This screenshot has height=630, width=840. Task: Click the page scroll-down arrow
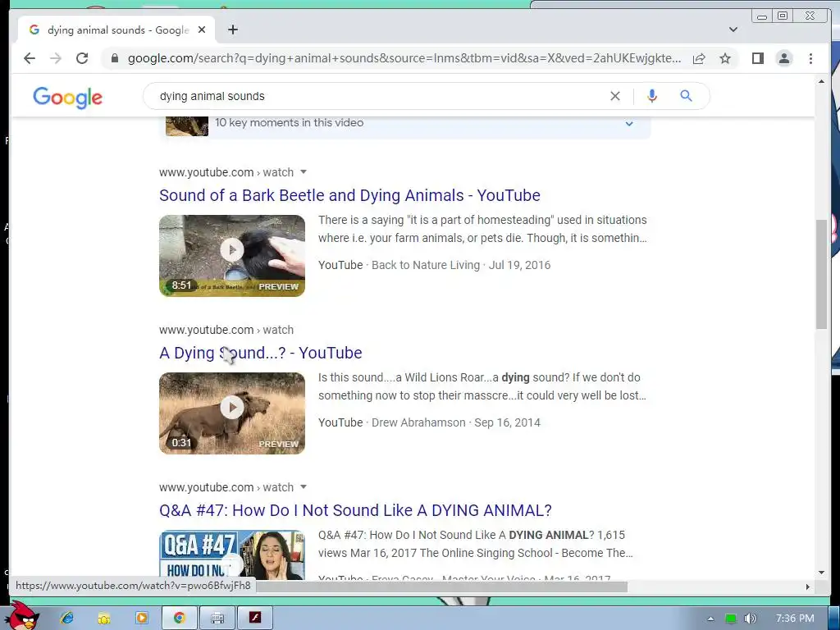point(821,573)
